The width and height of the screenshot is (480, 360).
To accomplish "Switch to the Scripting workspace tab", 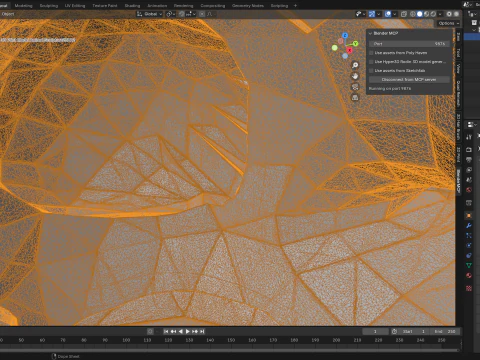I will pyautogui.click(x=279, y=6).
